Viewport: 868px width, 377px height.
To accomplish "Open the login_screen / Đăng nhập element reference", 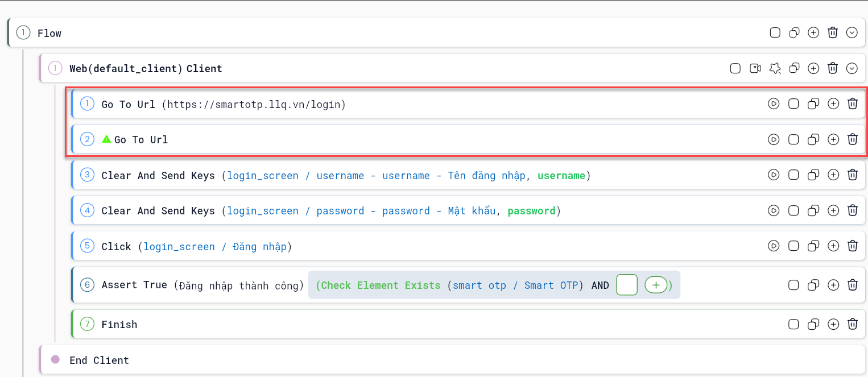I will click(215, 246).
